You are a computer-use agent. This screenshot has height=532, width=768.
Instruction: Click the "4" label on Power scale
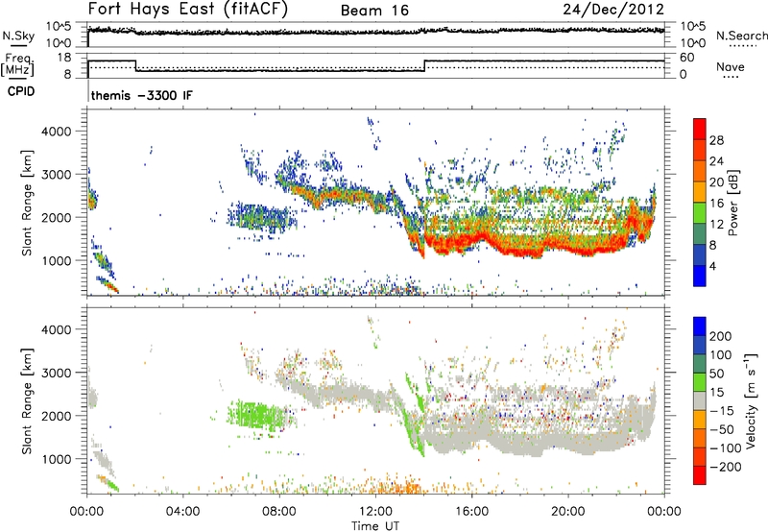click(x=712, y=266)
